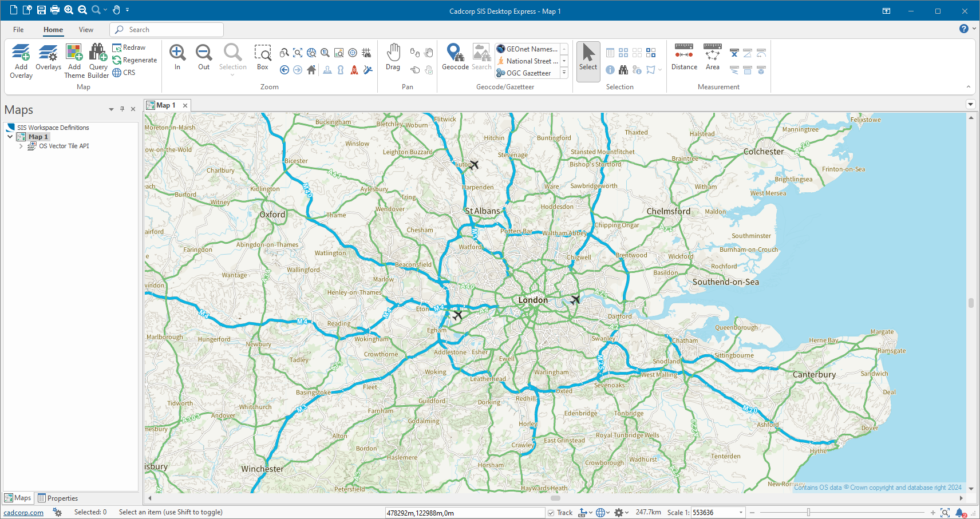Activate the Distance measurement tool

[684, 57]
